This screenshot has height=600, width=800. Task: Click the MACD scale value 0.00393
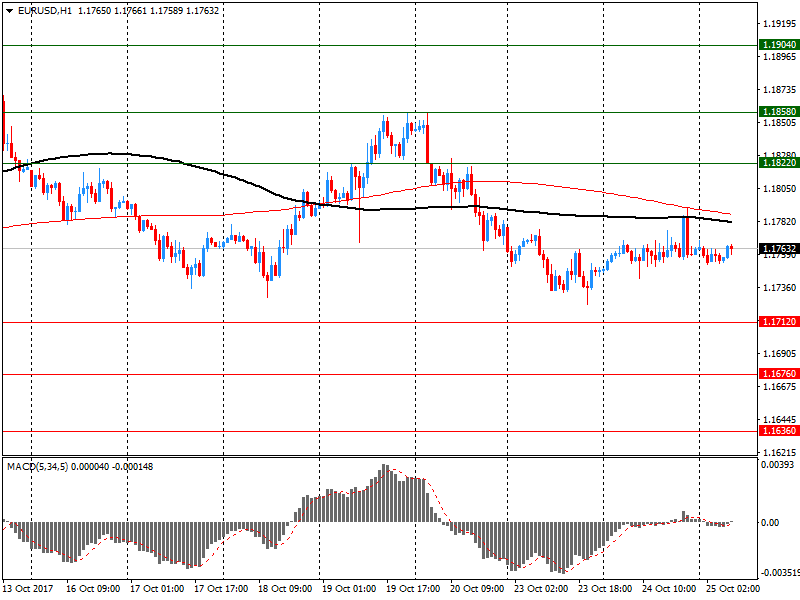click(x=777, y=465)
